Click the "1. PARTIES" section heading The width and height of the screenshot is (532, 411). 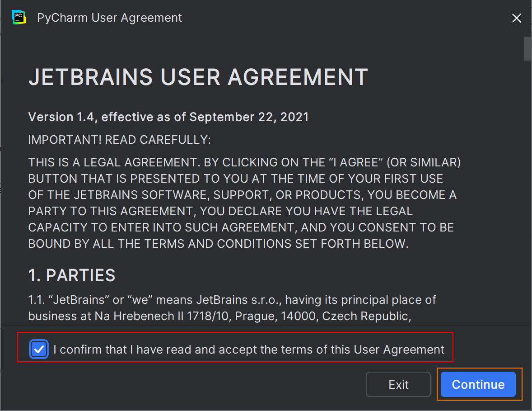point(71,275)
